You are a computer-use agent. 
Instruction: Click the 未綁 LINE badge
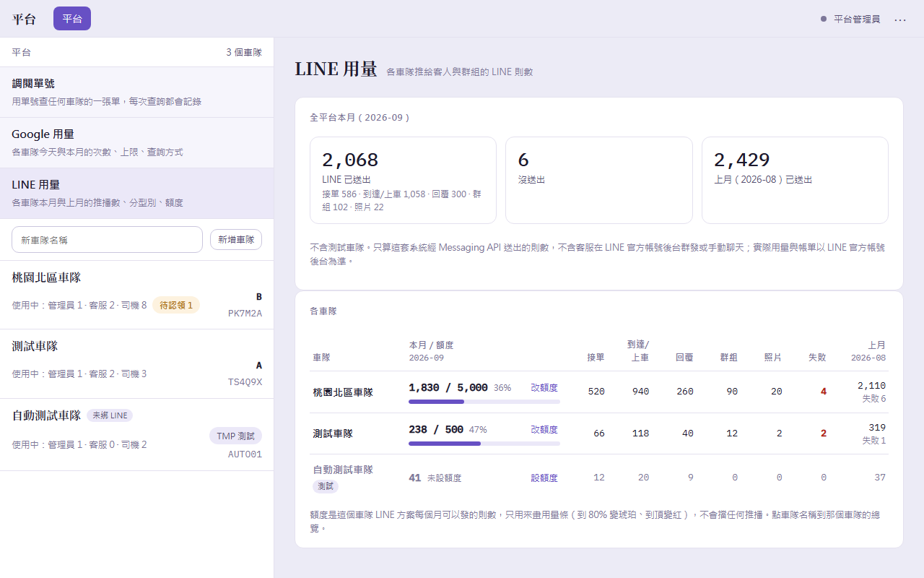[x=110, y=415]
